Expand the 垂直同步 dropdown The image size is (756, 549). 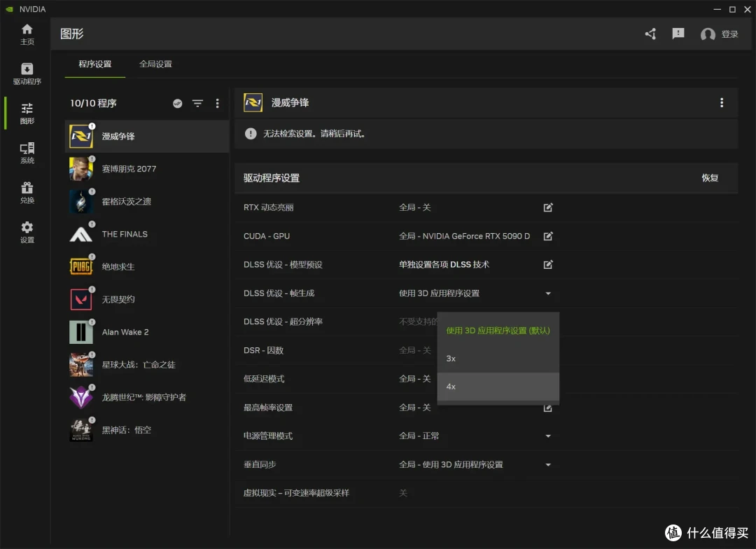click(x=547, y=464)
